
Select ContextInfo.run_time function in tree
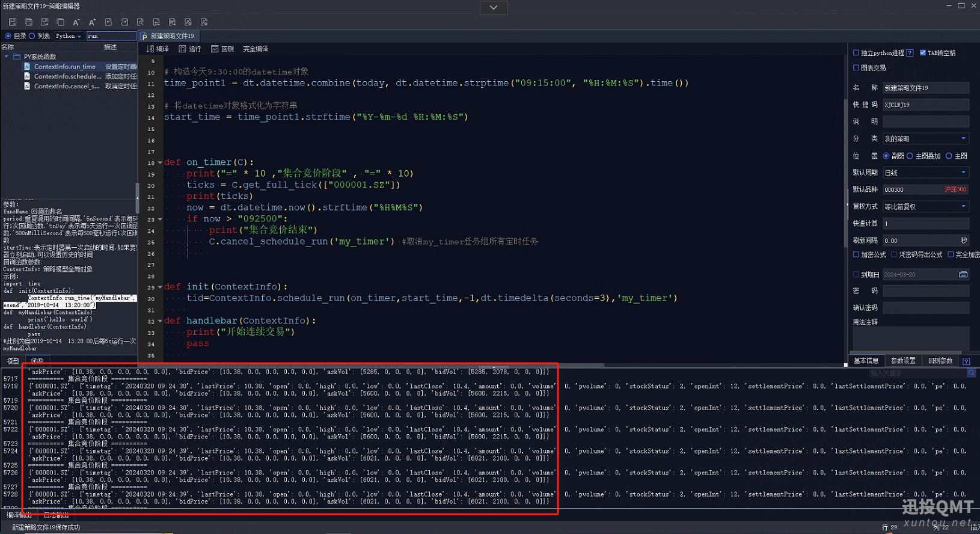coord(64,67)
